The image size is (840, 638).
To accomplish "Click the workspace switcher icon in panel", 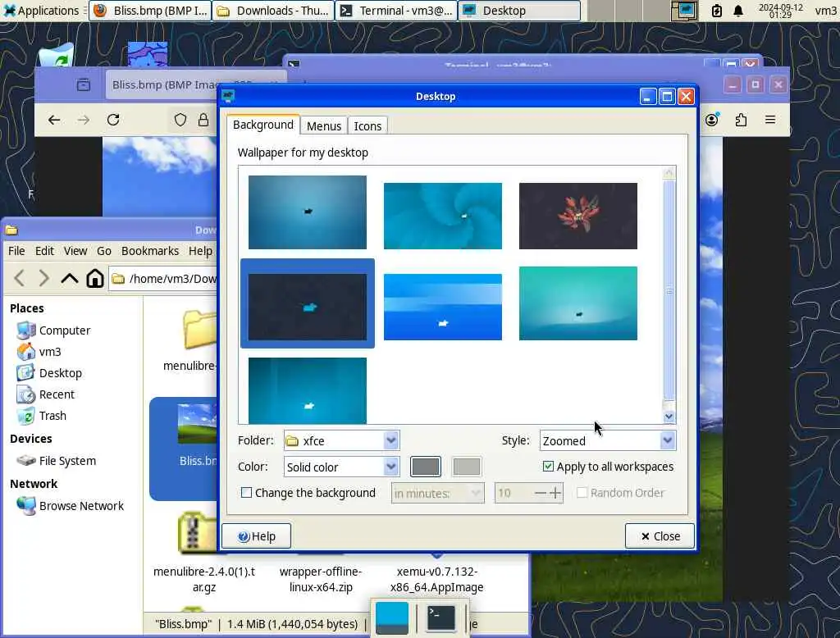I will [685, 10].
